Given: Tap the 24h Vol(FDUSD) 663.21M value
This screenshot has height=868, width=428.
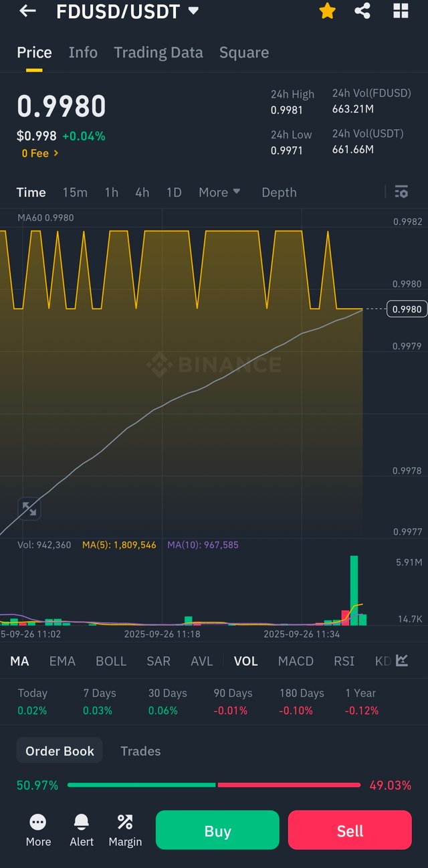Looking at the screenshot, I should click(x=353, y=109).
